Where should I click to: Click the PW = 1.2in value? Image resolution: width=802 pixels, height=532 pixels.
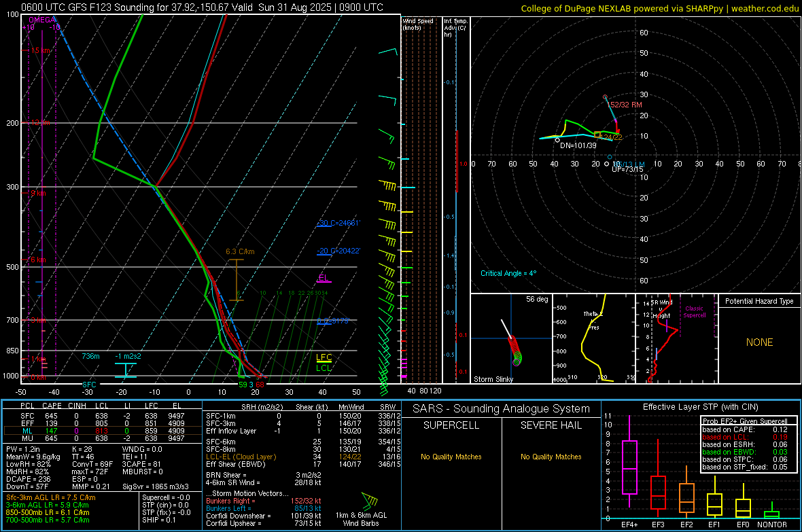[23, 449]
